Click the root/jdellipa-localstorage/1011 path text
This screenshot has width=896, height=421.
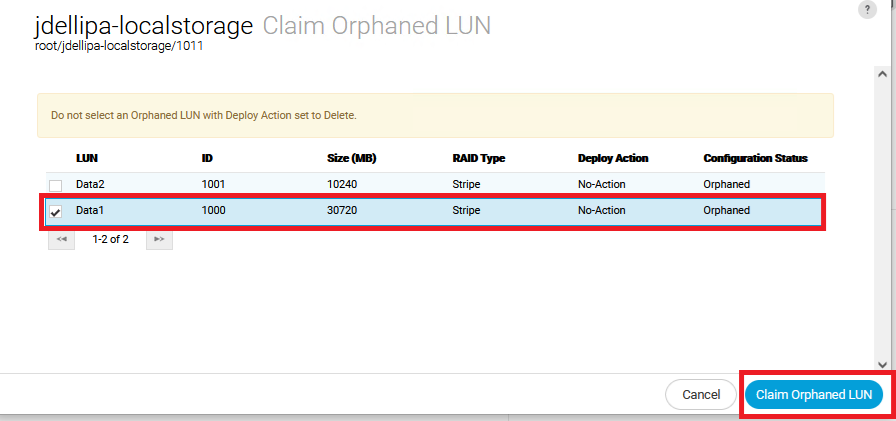119,46
